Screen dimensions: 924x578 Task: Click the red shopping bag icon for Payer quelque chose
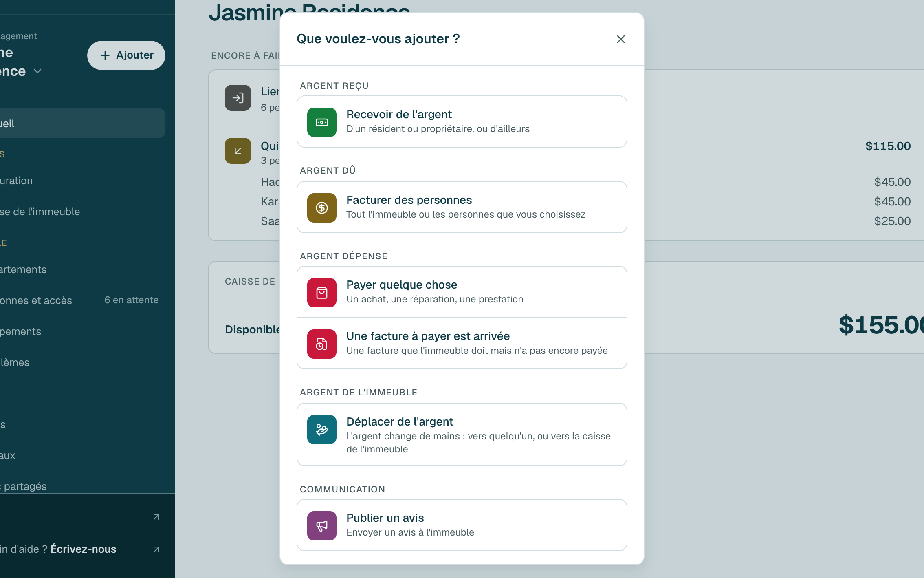coord(322,293)
